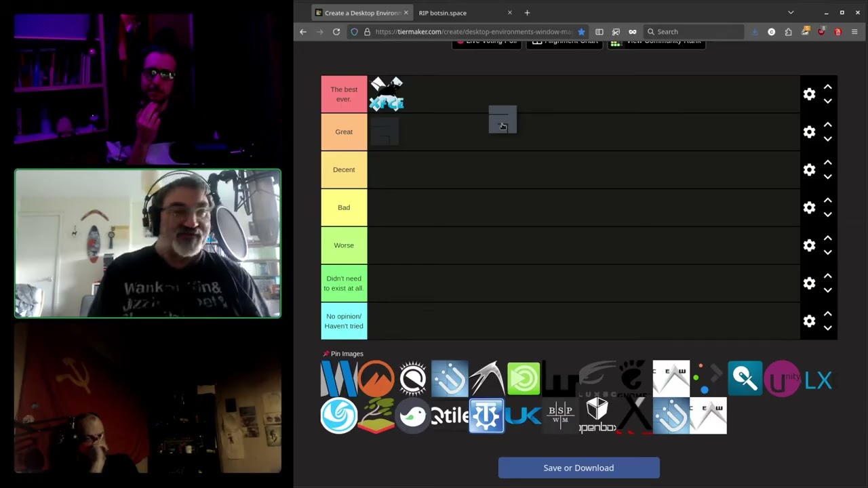868x488 pixels.
Task: Pick the blue LX logo
Action: pos(818,380)
